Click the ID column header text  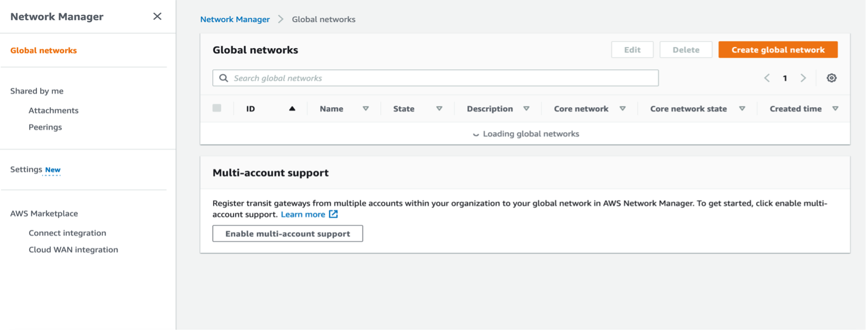[251, 109]
